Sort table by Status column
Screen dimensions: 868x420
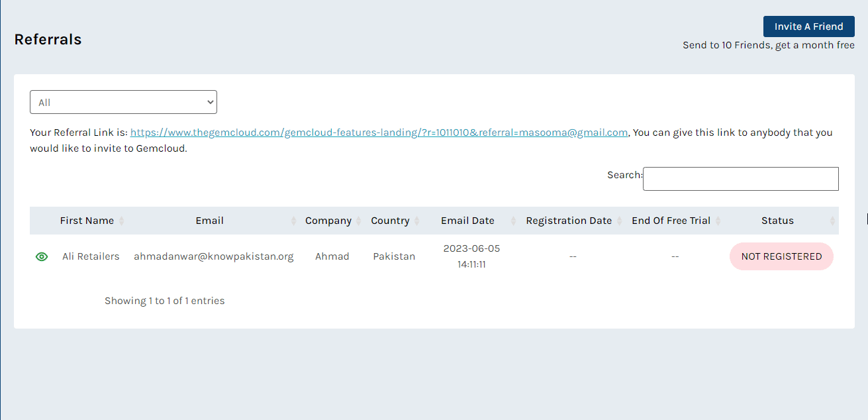pyautogui.click(x=777, y=221)
